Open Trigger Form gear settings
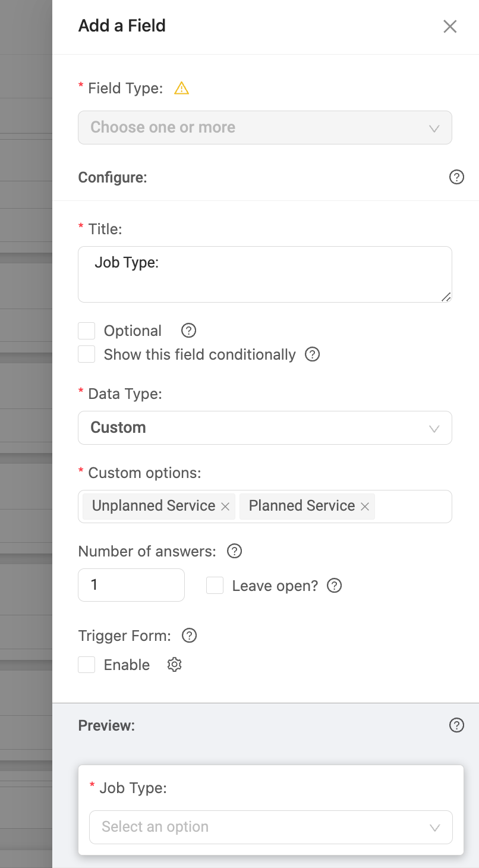479x868 pixels. point(174,665)
